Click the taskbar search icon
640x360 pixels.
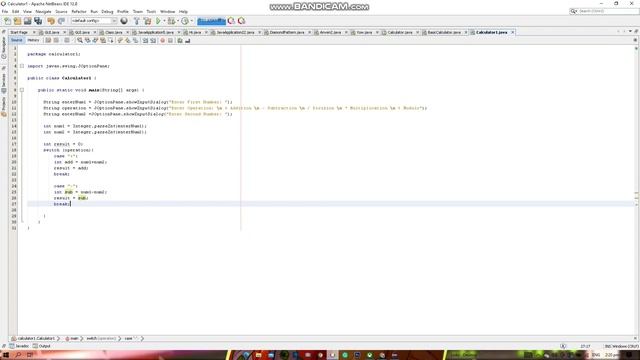click(18, 355)
